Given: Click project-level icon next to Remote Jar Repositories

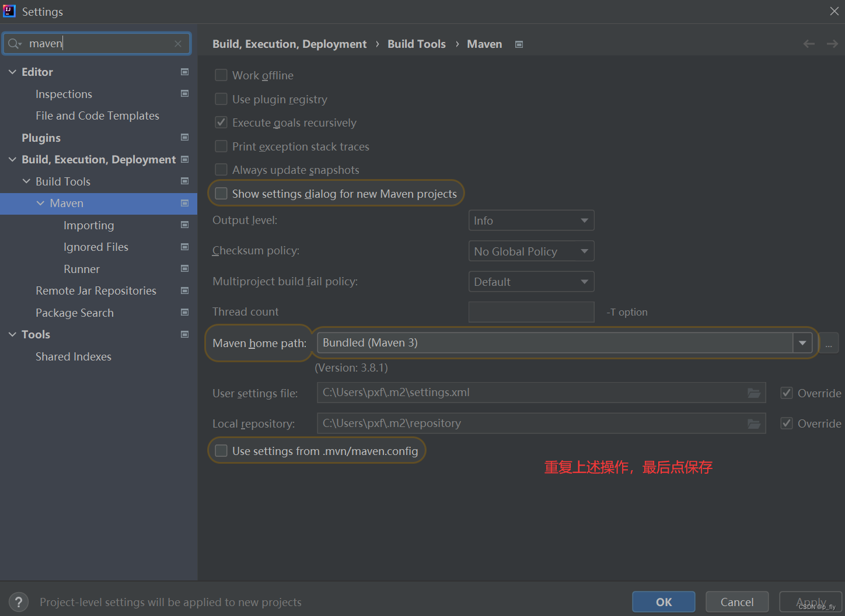Looking at the screenshot, I should pos(184,290).
